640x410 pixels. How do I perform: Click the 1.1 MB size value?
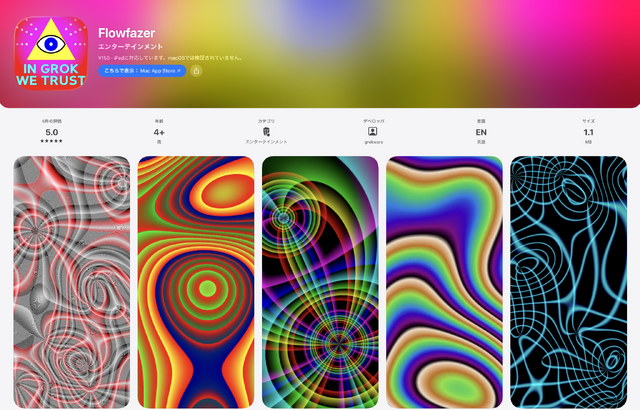click(x=588, y=132)
